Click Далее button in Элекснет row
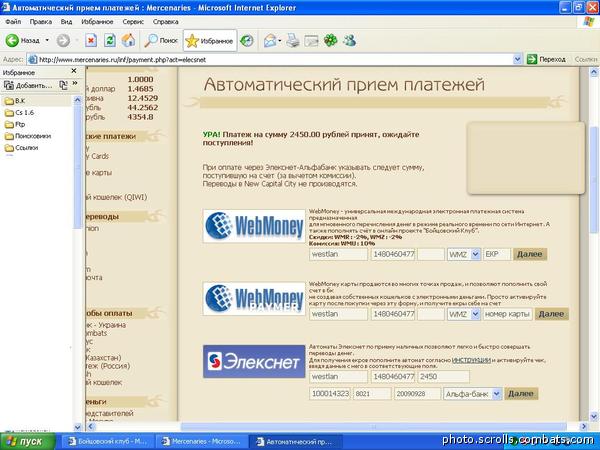Screen dimensions: 600x450 coord(521,394)
